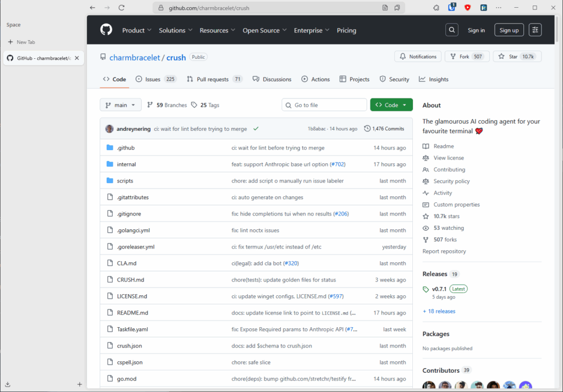This screenshot has width=563, height=392.
Task: Click the reader view icon in address bar
Action: (385, 8)
